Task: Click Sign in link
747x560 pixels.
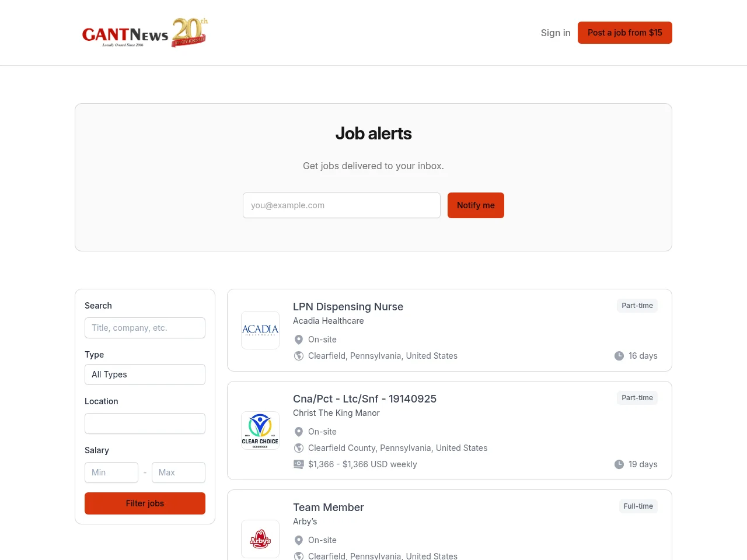Action: (556, 33)
